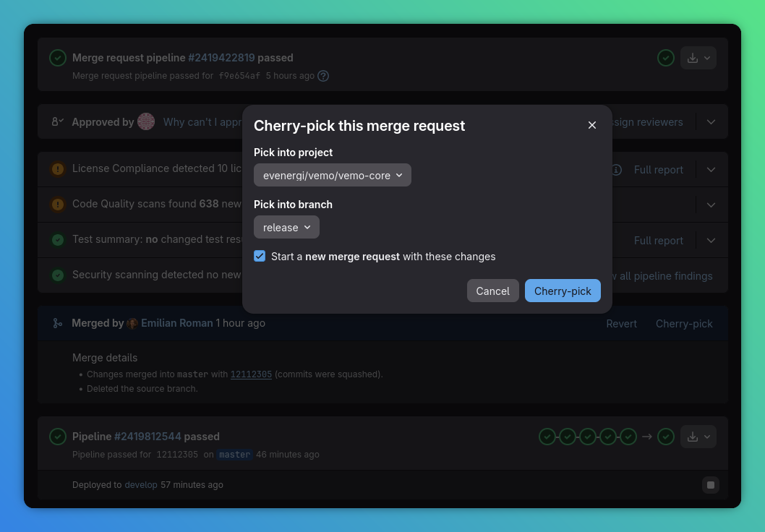Expand the Code Quality scans row chevron
Image resolution: width=765 pixels, height=532 pixels.
pos(711,205)
